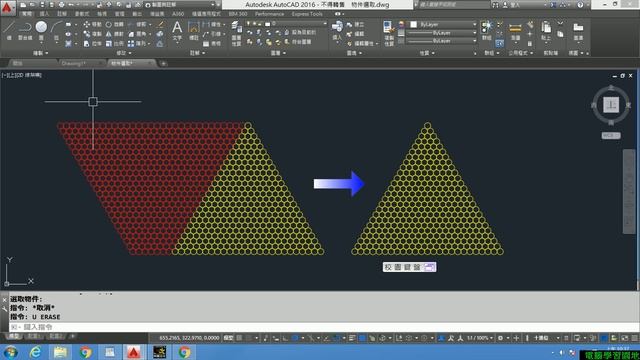Toggle clean screen button in status bar
Image resolution: width=640 pixels, height=360 pixels.
pyautogui.click(x=624, y=338)
